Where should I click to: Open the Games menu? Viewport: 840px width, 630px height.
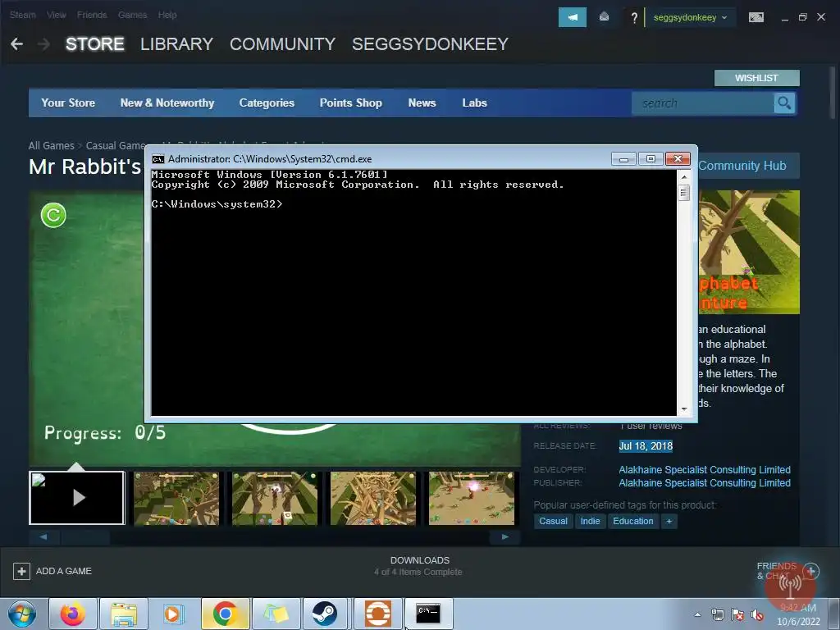[x=132, y=15]
